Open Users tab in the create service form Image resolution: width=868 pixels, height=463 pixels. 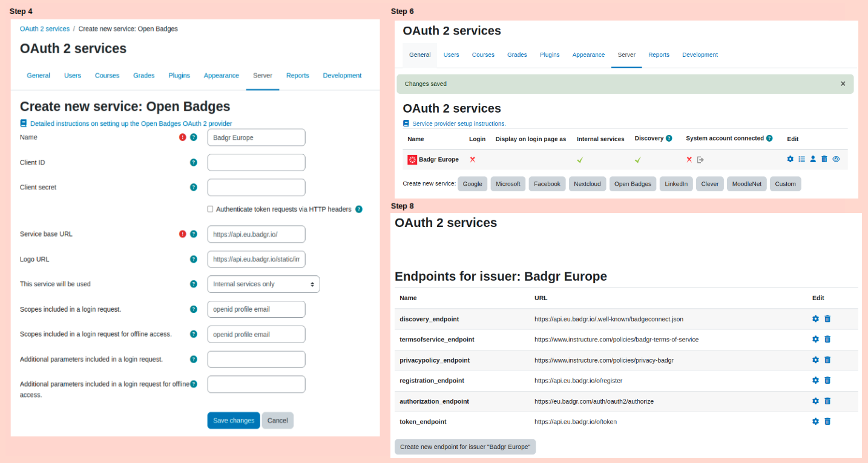point(73,76)
